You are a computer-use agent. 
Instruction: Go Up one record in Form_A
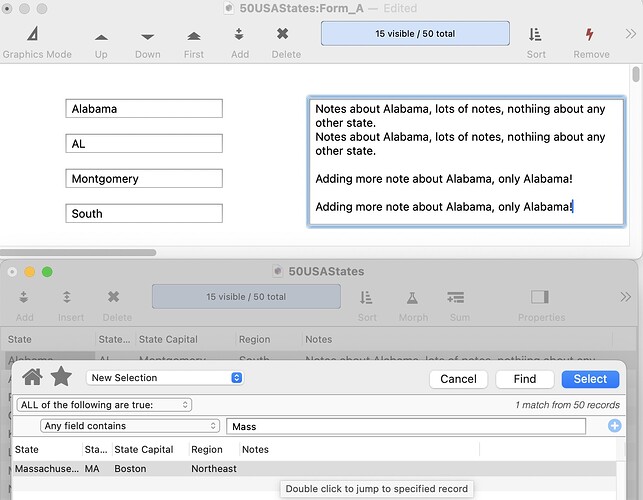point(101,37)
